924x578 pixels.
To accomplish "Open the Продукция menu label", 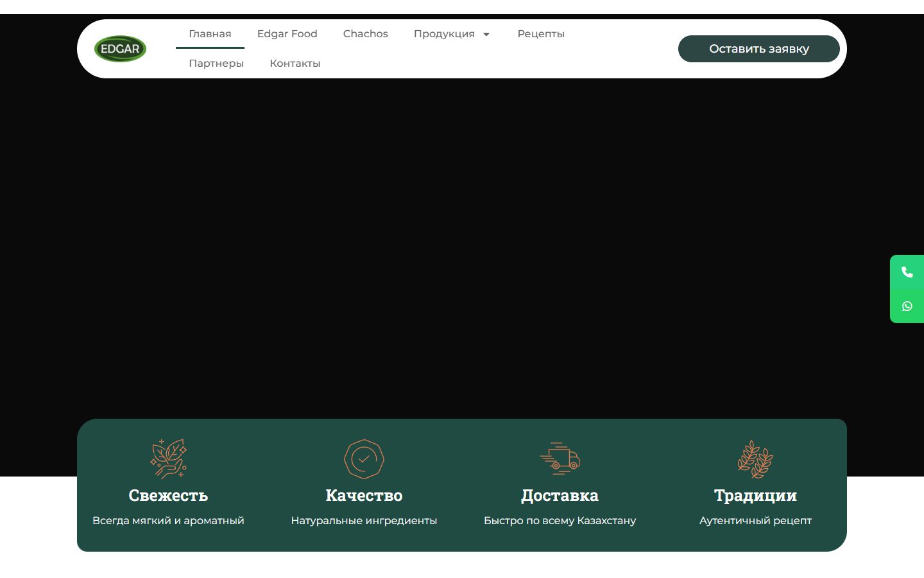I will point(444,34).
